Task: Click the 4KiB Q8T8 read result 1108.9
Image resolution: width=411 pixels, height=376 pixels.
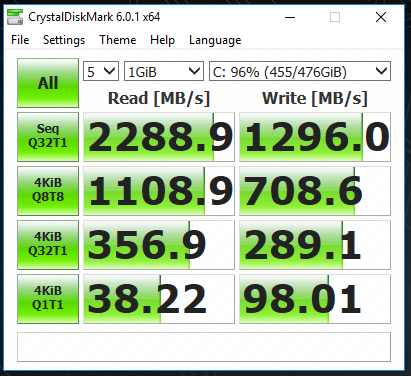Action: (159, 191)
